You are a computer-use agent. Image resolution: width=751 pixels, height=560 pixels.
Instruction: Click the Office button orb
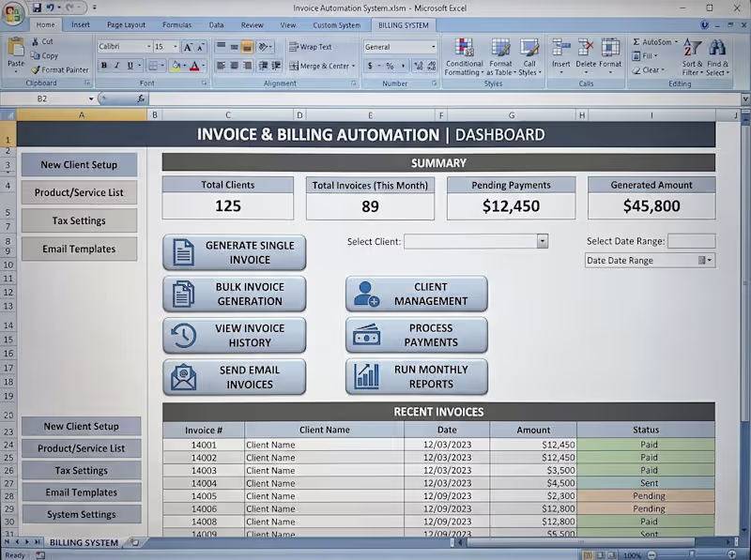[x=13, y=13]
